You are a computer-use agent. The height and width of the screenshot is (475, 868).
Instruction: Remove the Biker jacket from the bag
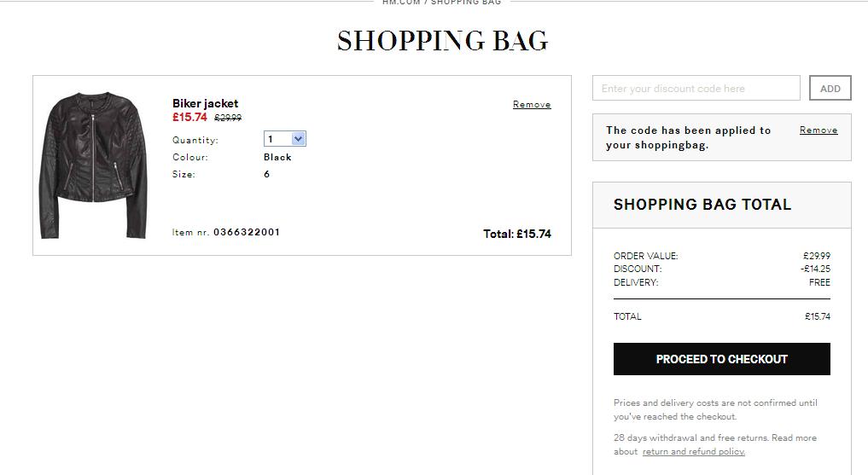pyautogui.click(x=532, y=104)
